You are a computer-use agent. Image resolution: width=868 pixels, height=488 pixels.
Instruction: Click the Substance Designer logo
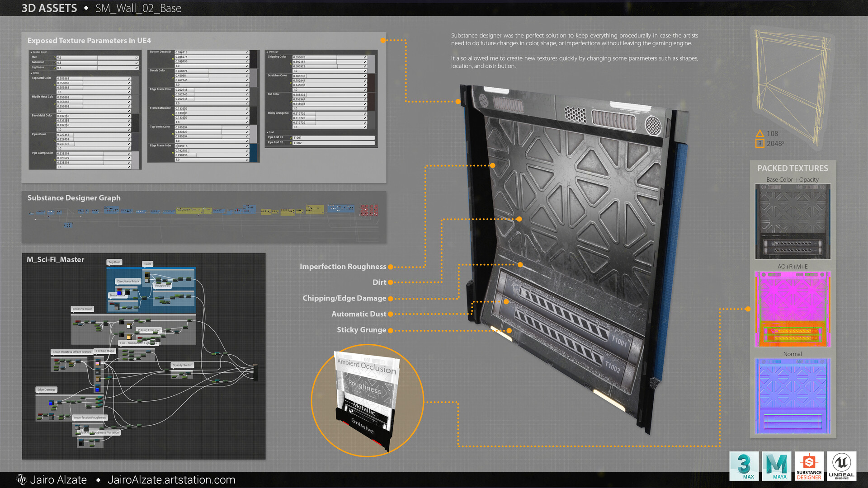click(x=809, y=466)
